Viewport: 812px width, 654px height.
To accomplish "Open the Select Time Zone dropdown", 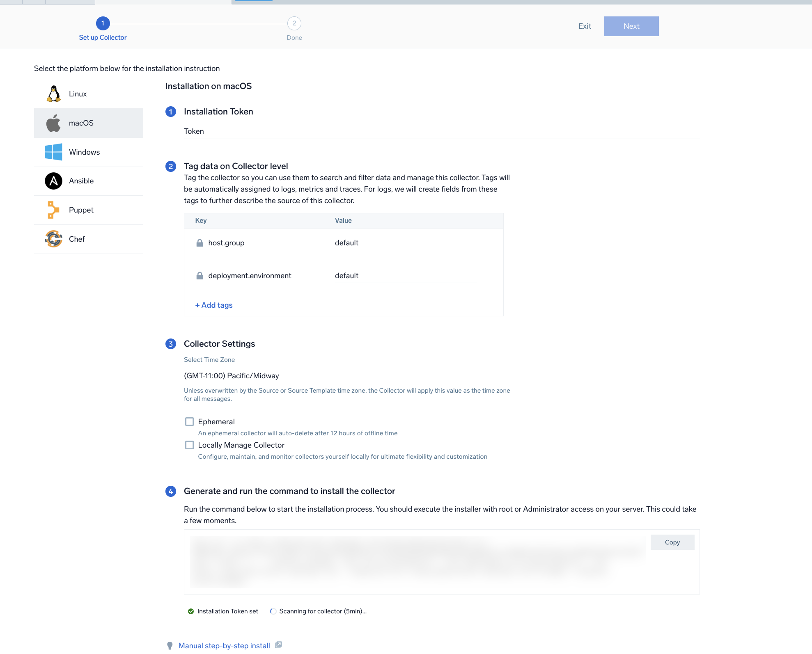I will point(347,376).
